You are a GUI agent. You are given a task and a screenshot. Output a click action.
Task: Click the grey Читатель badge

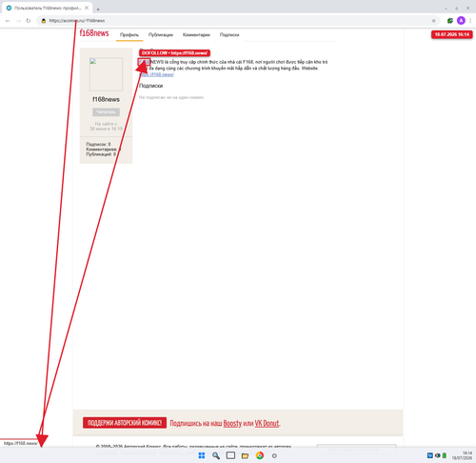106,112
